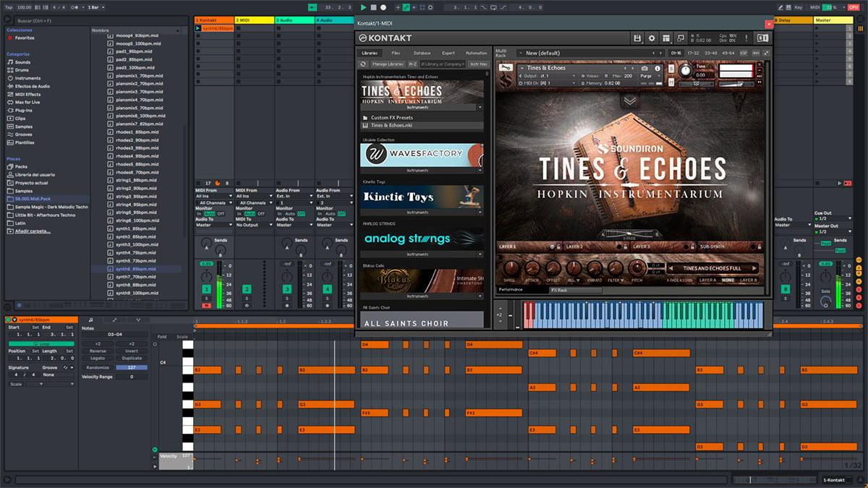Toggle track 3 activator button
The image size is (868, 488).
coord(287,289)
